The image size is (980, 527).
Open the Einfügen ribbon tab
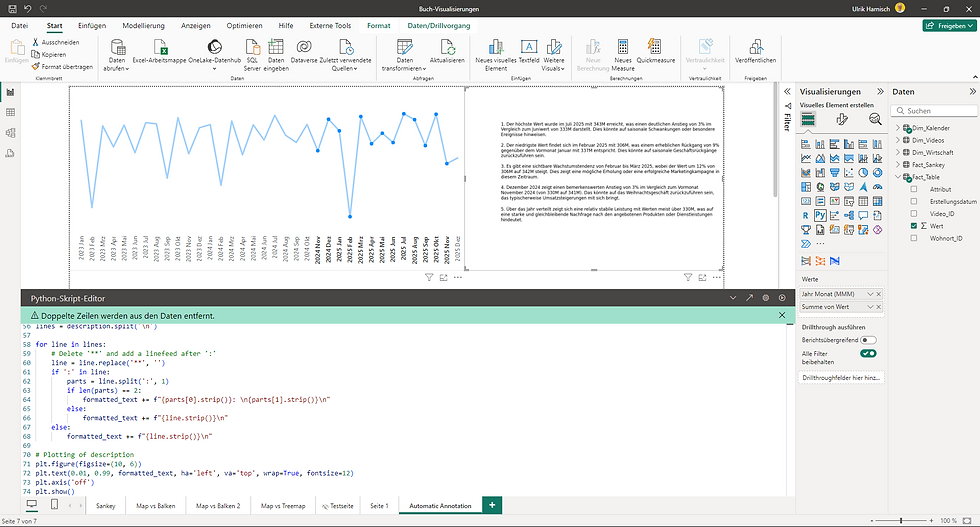coord(92,26)
